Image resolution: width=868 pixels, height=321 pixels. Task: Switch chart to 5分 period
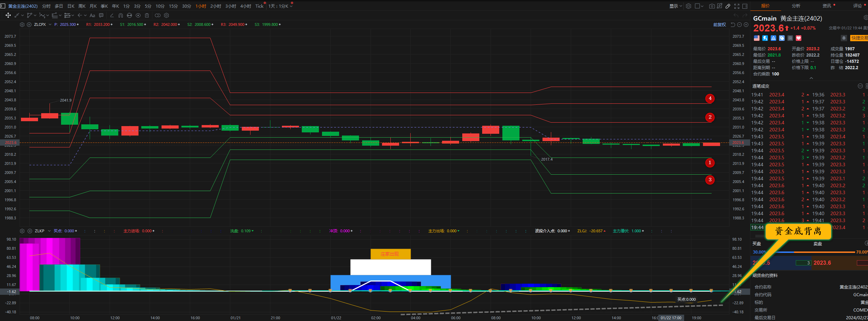point(148,6)
